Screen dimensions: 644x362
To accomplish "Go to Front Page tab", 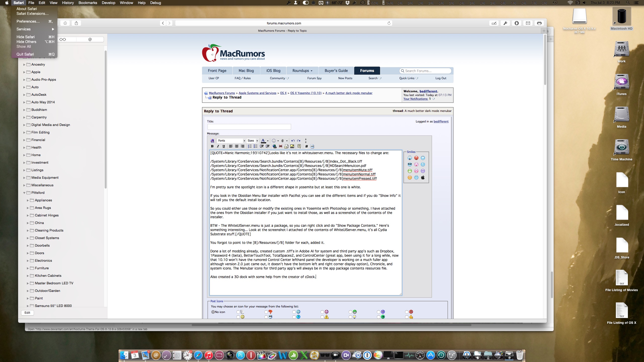I will (217, 71).
